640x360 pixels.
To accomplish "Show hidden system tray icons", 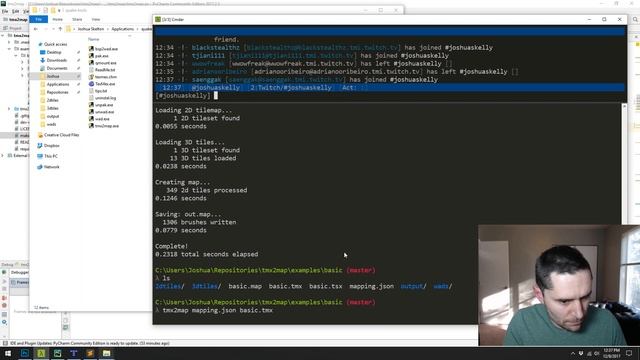I will pyautogui.click(x=573, y=353).
